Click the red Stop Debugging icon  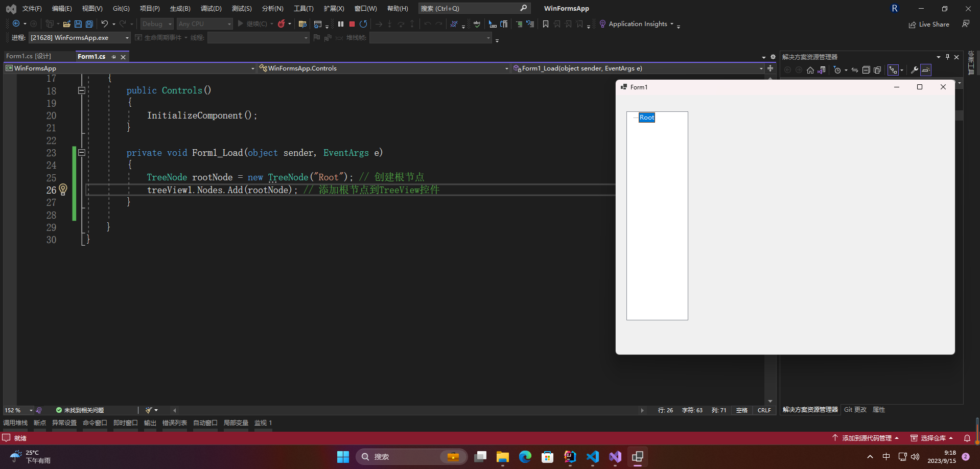point(352,24)
